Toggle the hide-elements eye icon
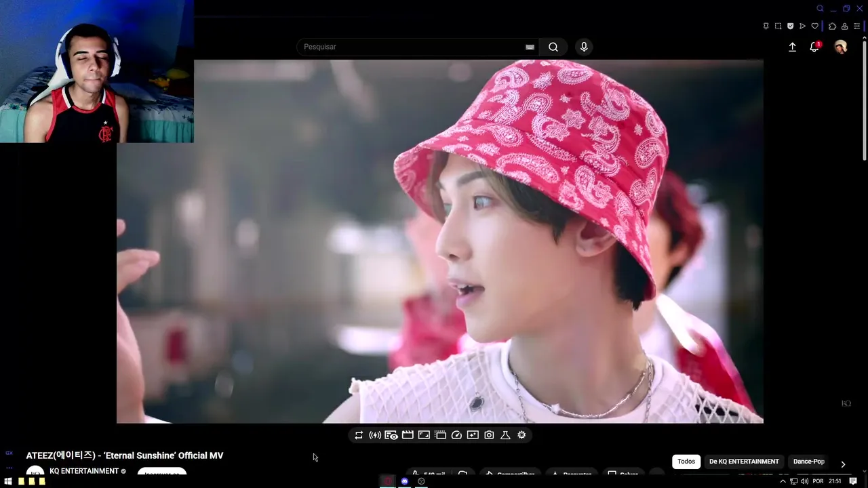Image resolution: width=868 pixels, height=488 pixels. click(x=391, y=435)
